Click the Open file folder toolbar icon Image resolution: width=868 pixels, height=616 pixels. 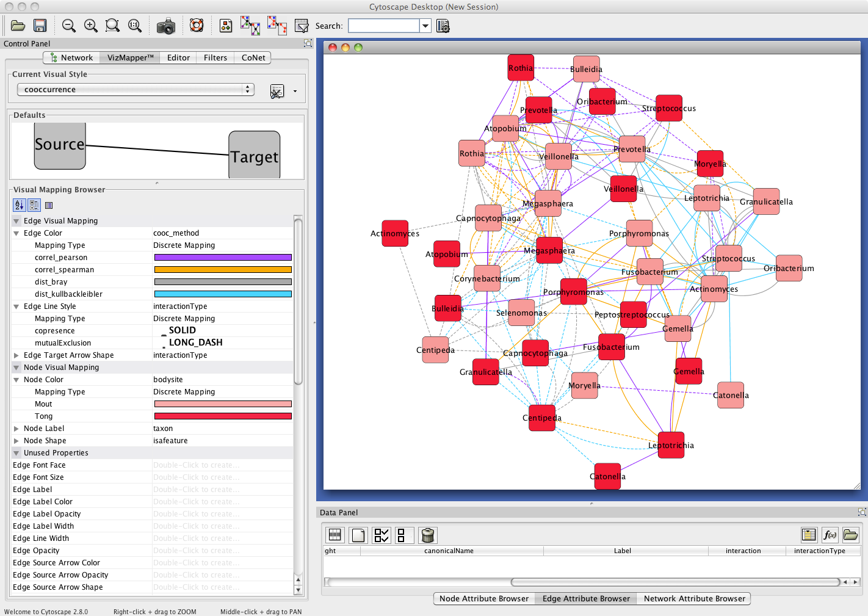point(18,26)
